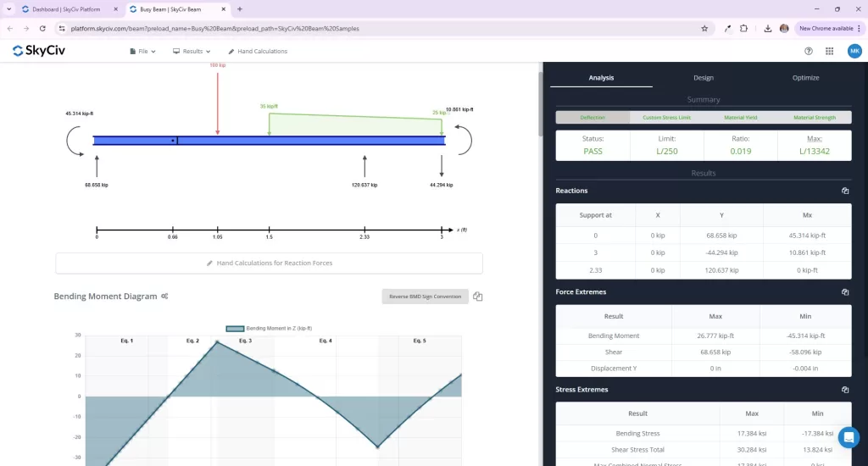
Task: Copy the Stress Extremes table
Action: pos(845,390)
